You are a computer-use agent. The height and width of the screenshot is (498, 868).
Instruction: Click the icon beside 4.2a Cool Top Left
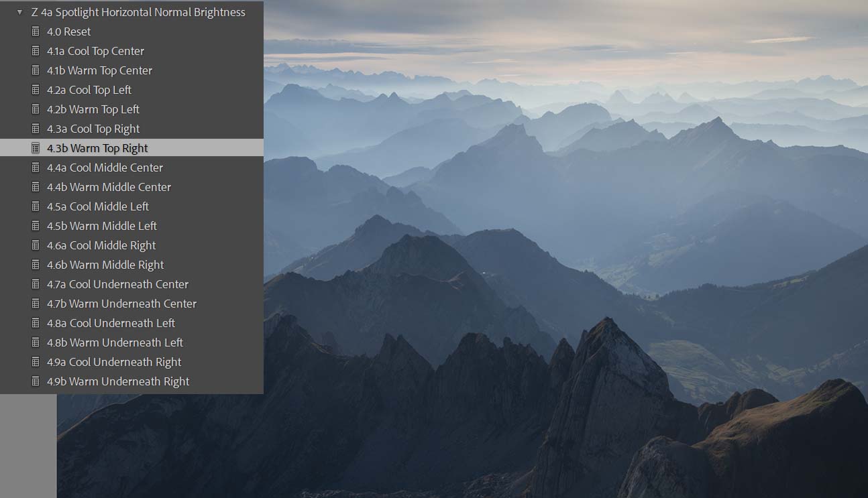pos(36,90)
